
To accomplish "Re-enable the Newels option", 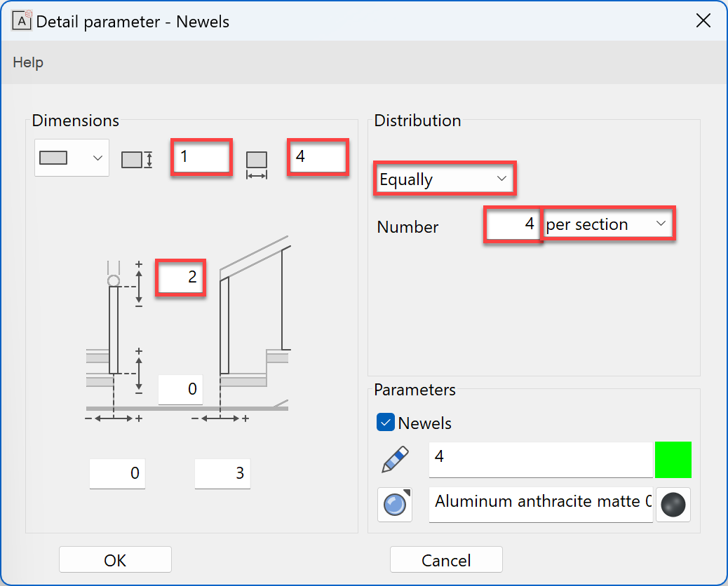I will pos(385,422).
